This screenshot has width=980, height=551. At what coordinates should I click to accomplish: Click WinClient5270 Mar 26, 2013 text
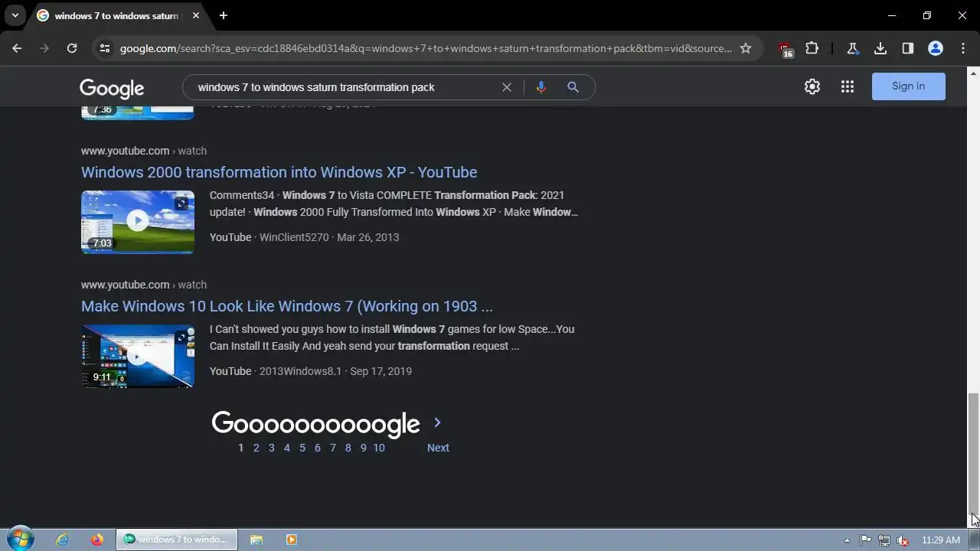(329, 237)
